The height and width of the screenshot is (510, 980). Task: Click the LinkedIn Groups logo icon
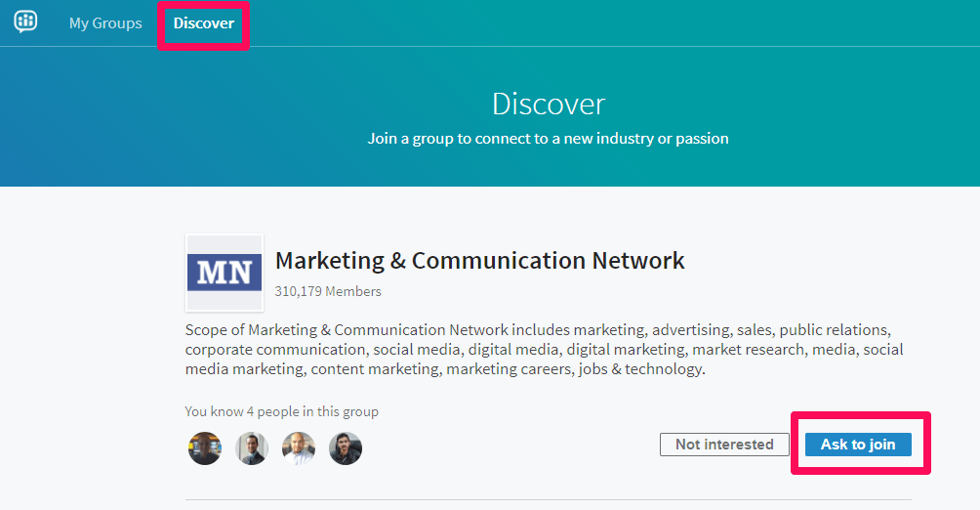pos(26,21)
